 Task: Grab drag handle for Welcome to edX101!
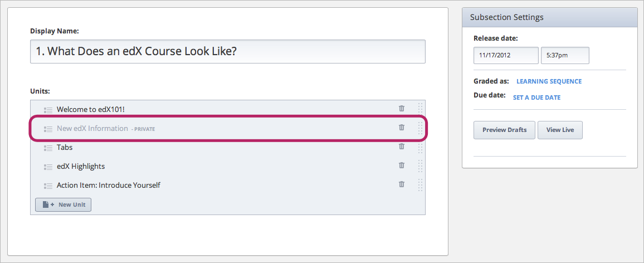420,109
